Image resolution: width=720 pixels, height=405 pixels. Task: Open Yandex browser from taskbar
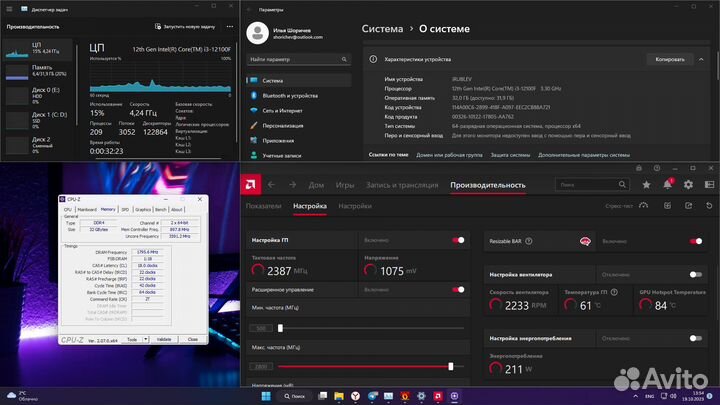pyautogui.click(x=355, y=396)
